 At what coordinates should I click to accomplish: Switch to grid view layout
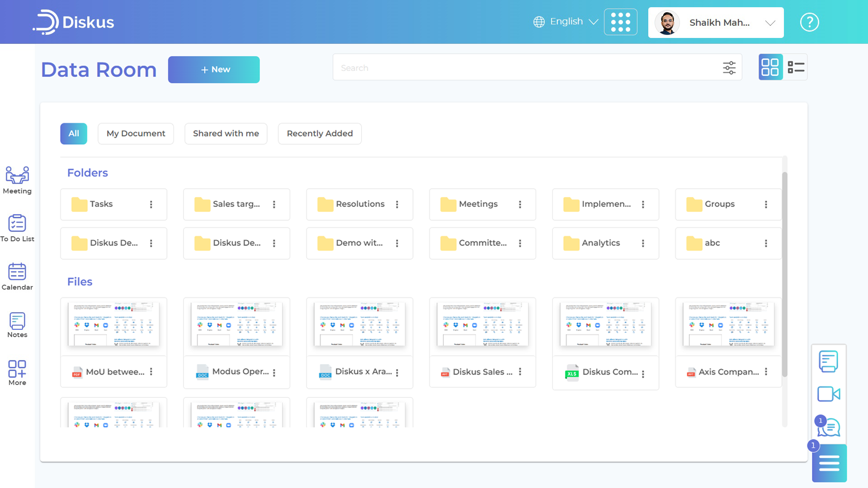click(x=770, y=67)
